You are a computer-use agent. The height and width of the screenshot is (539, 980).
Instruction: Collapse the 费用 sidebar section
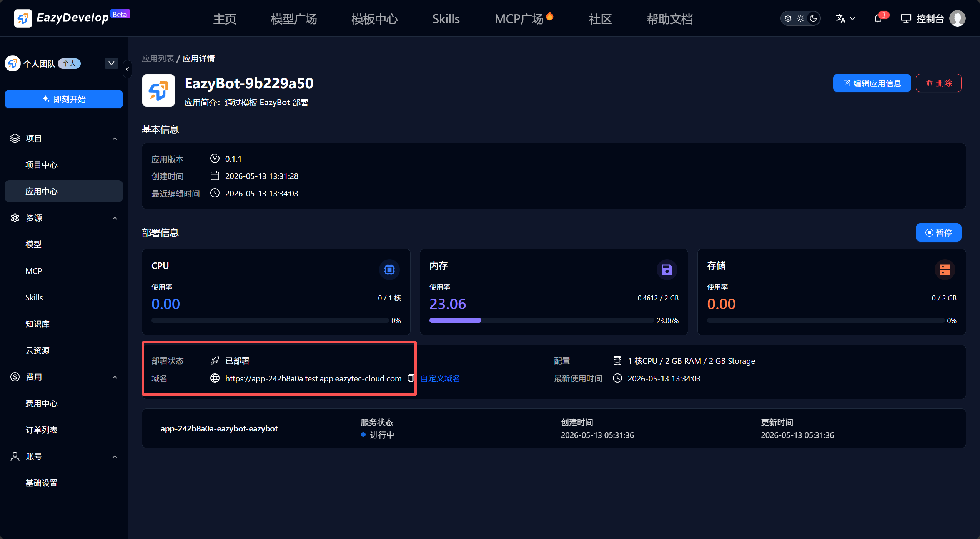[115, 377]
